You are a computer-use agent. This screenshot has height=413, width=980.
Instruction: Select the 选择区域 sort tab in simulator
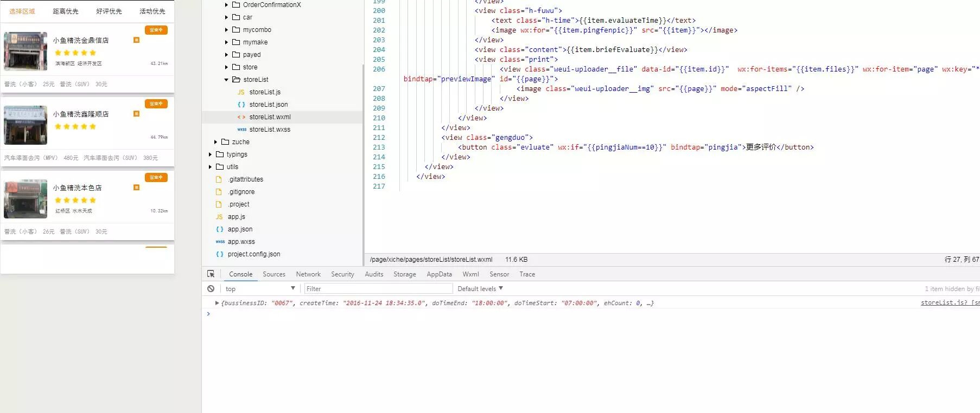click(22, 11)
